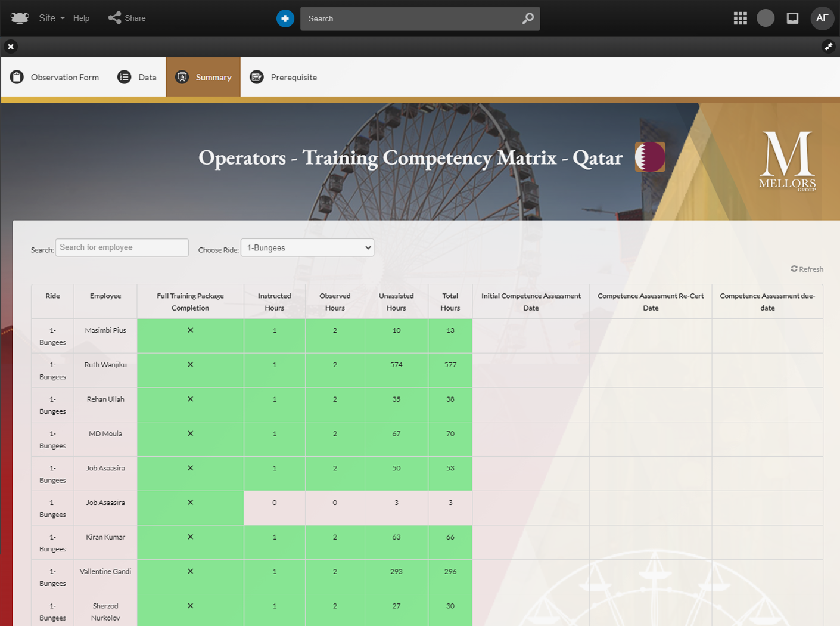
Task: Click the Mellors Group logo
Action: click(x=787, y=161)
